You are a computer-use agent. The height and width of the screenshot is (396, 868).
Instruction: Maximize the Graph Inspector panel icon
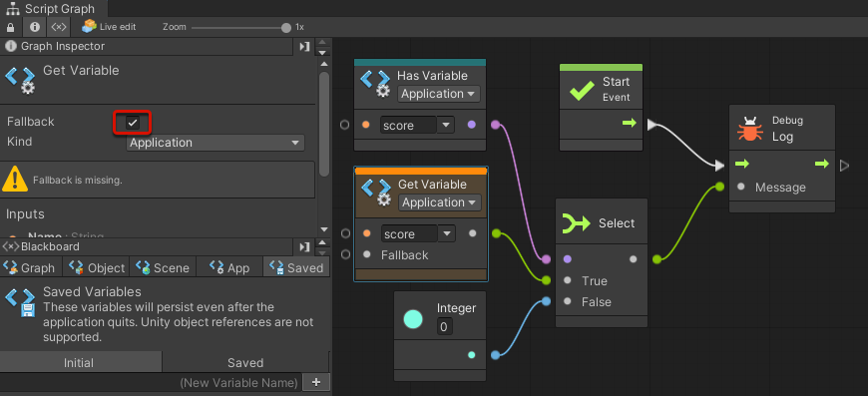click(x=304, y=47)
